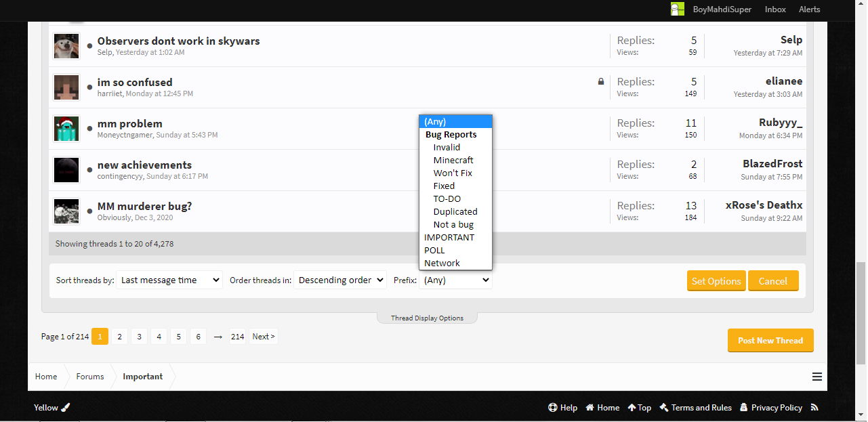Viewport: 868px width, 422px height.
Task: Open the 'mm problem' thread
Action: 130,123
